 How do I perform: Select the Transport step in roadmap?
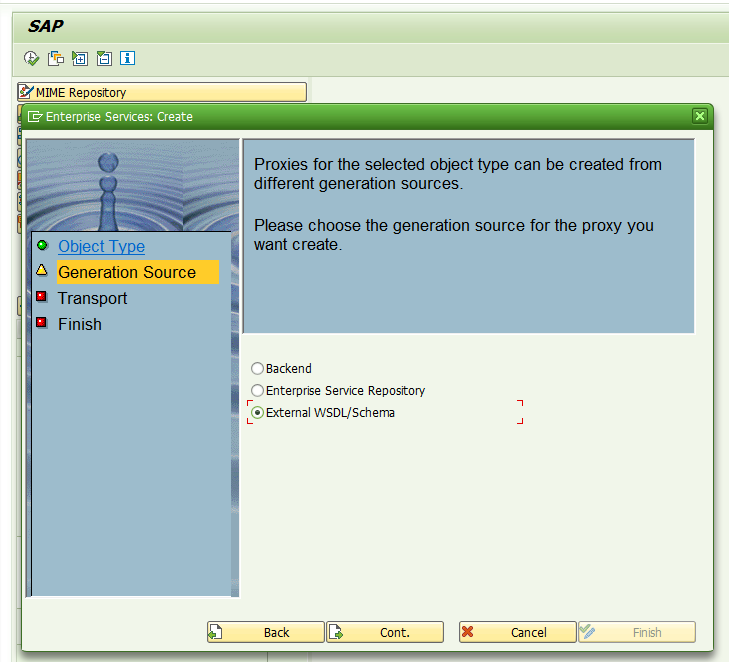(x=93, y=298)
